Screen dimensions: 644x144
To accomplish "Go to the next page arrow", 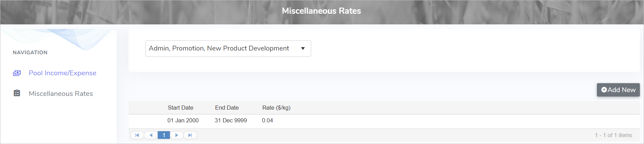I will [177, 135].
